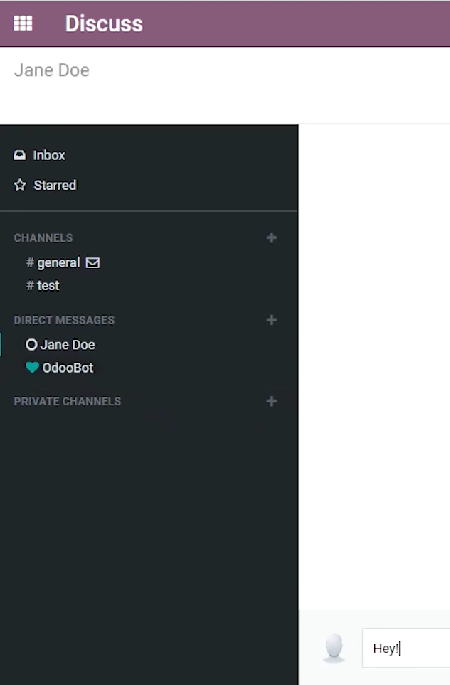Open the Starred messages list

45,185
